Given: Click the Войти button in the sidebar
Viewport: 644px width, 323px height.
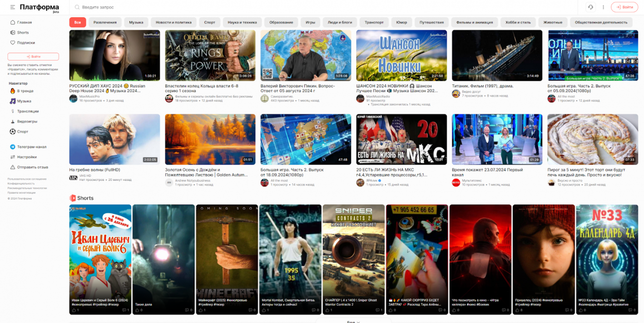Looking at the screenshot, I should point(33,56).
